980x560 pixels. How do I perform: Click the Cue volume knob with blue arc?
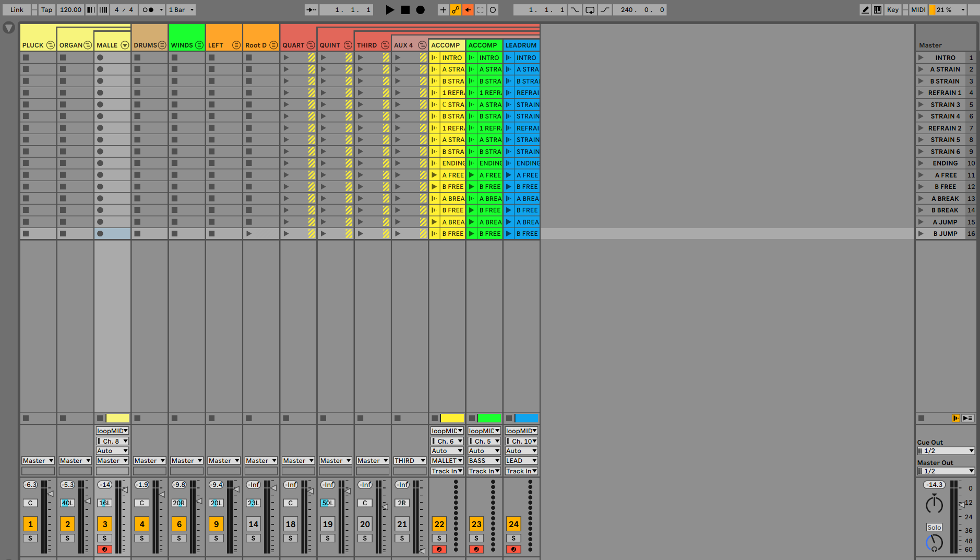click(x=934, y=543)
